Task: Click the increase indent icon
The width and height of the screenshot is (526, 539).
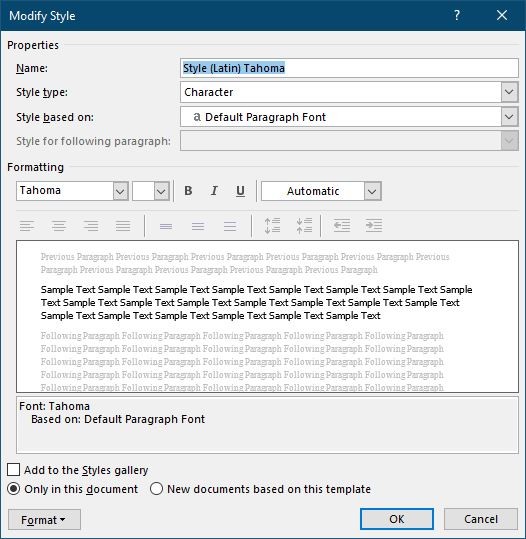Action: pyautogui.click(x=374, y=226)
